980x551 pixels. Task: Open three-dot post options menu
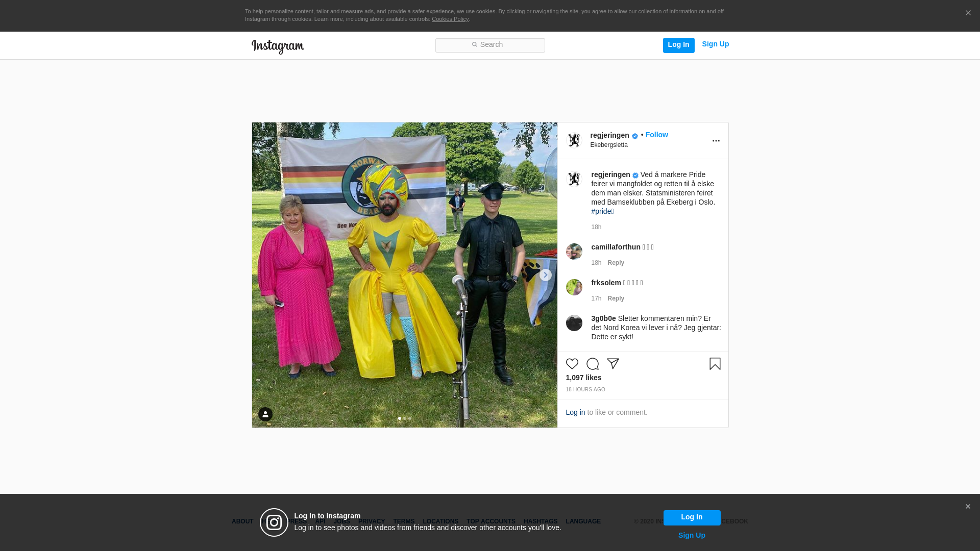716,141
